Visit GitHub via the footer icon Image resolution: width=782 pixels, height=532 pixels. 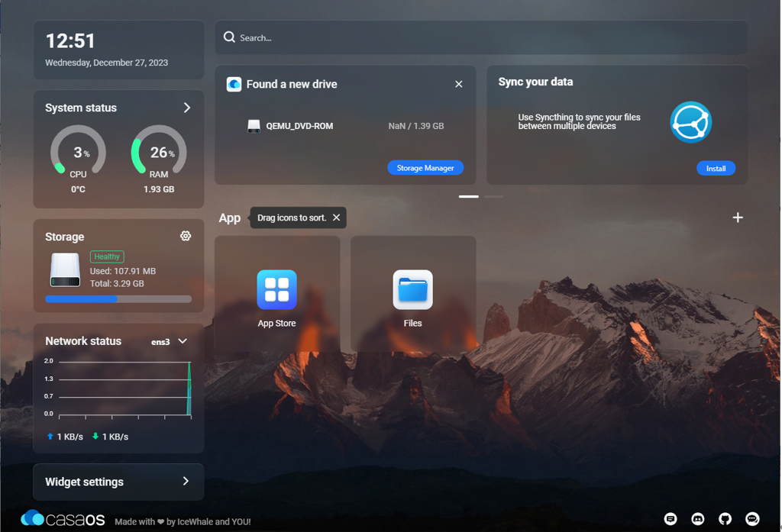[x=724, y=519]
